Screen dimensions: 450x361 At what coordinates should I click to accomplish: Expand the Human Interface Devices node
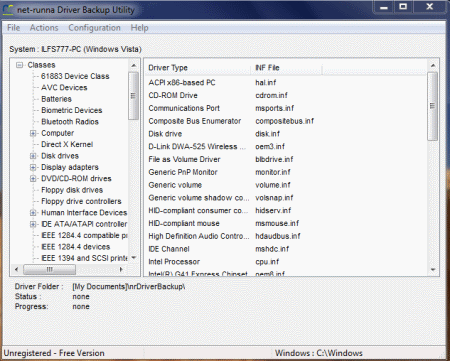[33, 213]
